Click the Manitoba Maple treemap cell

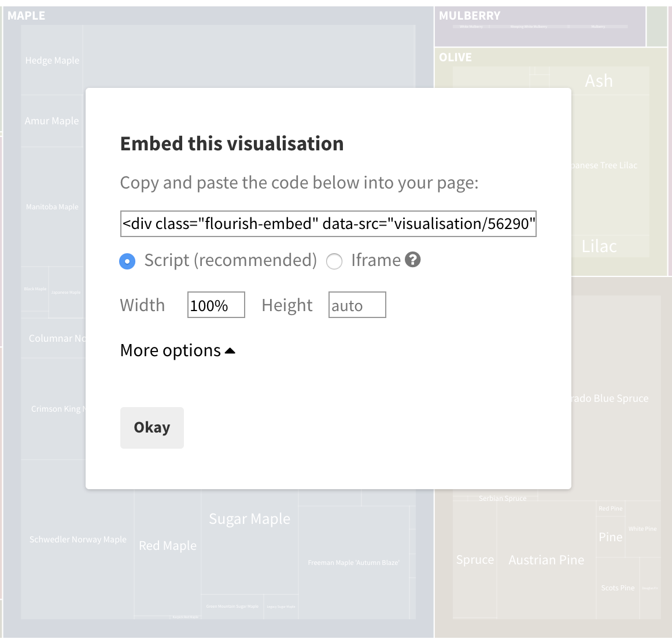[x=52, y=207]
